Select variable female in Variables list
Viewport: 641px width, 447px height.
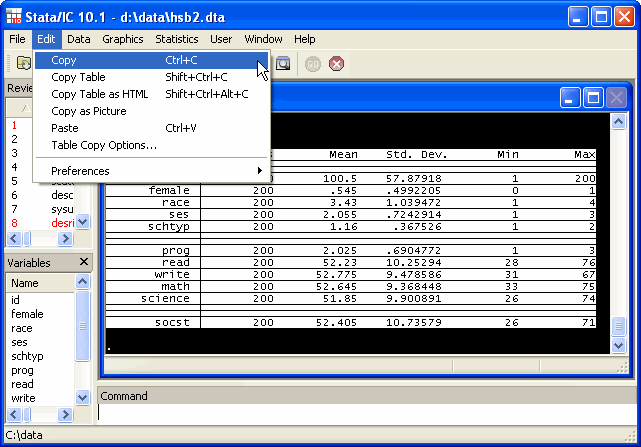[x=27, y=314]
